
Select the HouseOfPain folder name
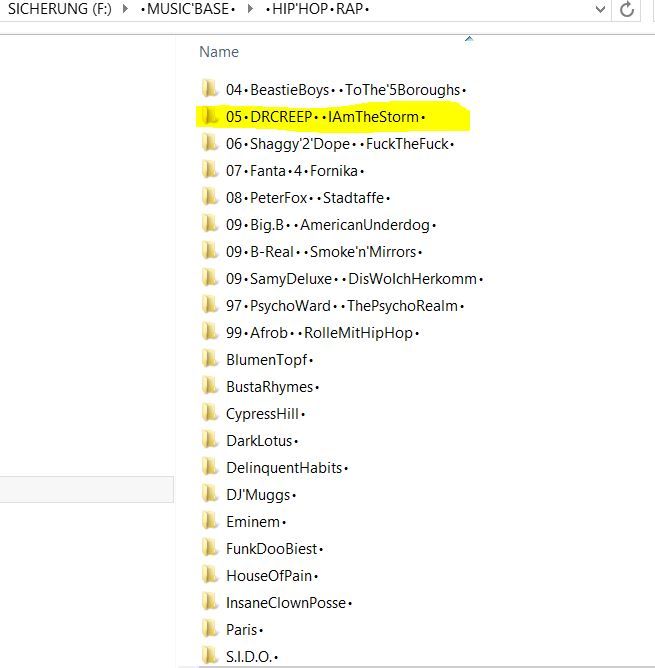272,576
